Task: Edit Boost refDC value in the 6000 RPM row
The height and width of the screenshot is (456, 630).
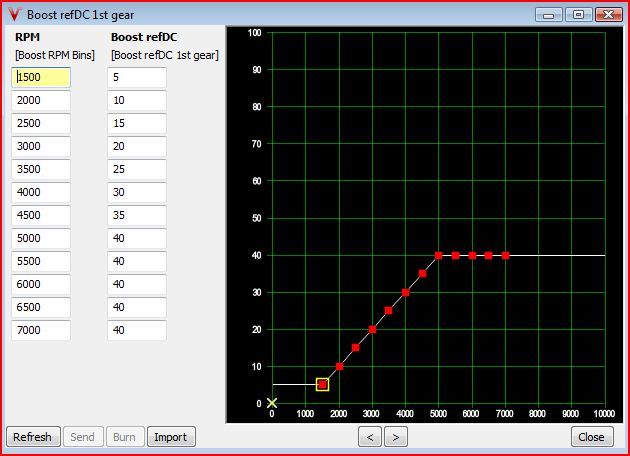Action: [137, 284]
